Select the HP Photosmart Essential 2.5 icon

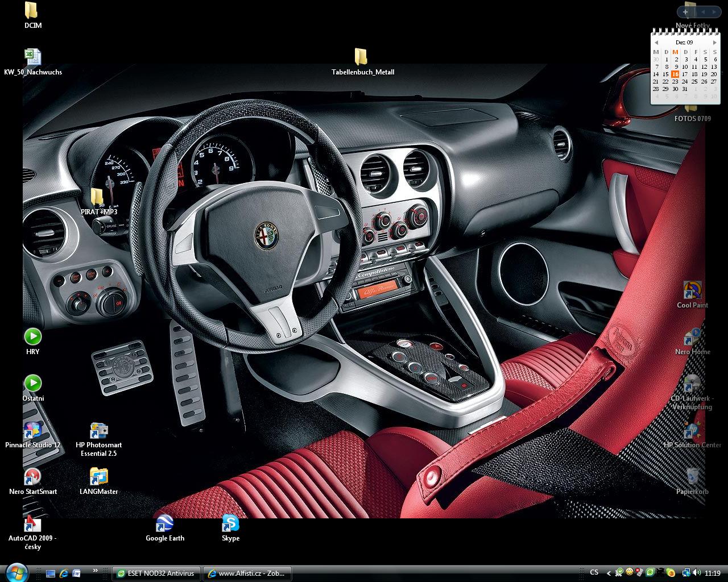tap(99, 431)
